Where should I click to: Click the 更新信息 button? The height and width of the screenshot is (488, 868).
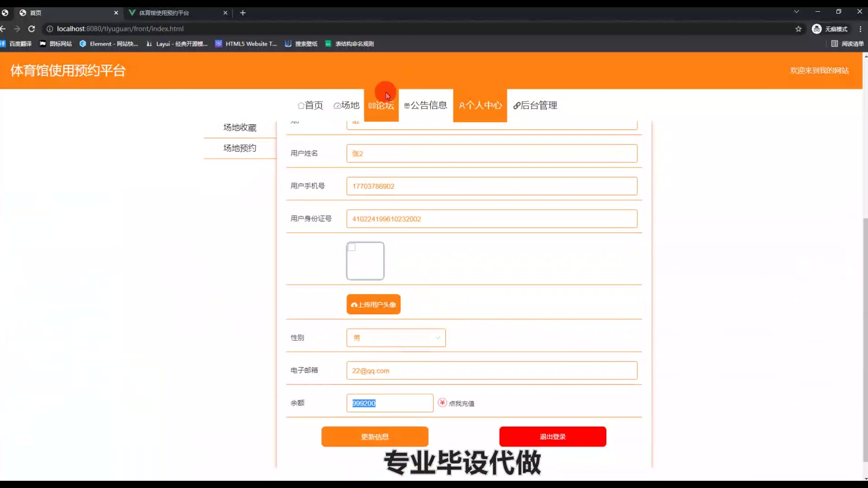click(374, 436)
